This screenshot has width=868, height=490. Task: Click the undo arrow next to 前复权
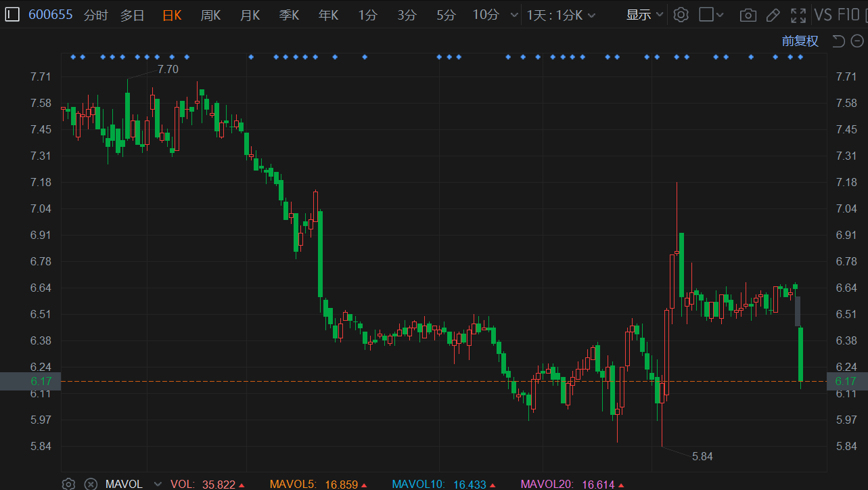coord(838,41)
